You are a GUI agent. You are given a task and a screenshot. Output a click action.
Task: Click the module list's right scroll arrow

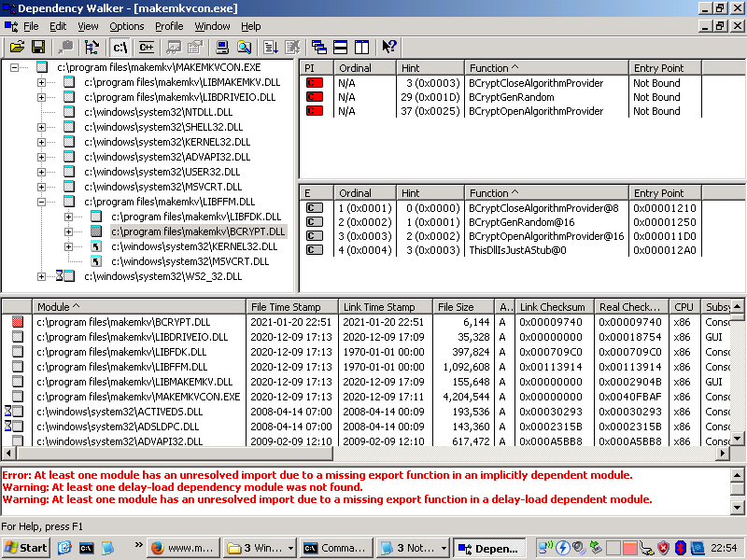(x=723, y=453)
